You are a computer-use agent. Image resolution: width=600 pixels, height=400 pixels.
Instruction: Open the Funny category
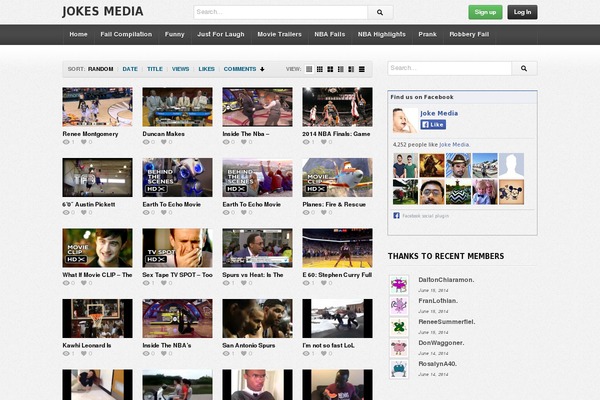click(x=174, y=34)
